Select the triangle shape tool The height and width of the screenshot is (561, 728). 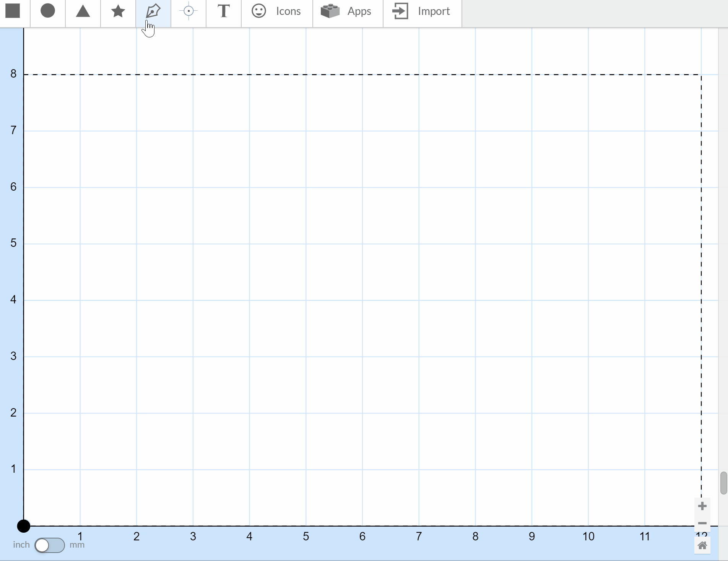coord(83,11)
